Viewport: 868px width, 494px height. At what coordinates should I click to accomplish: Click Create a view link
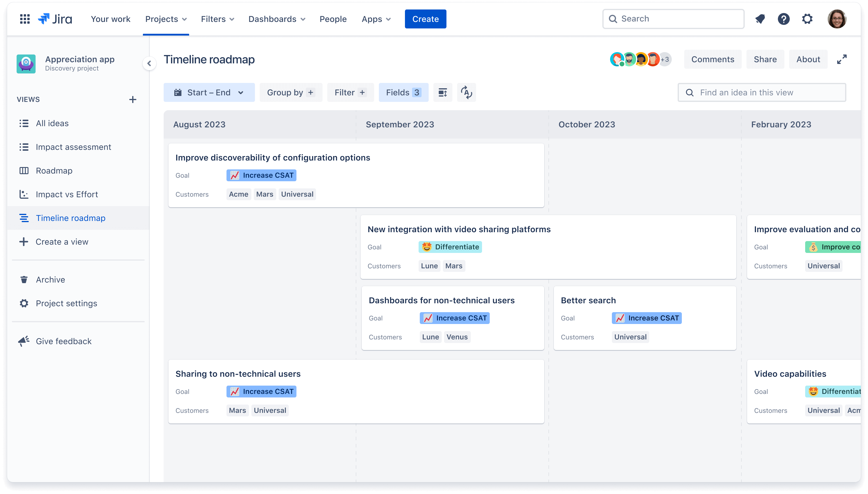coord(61,241)
